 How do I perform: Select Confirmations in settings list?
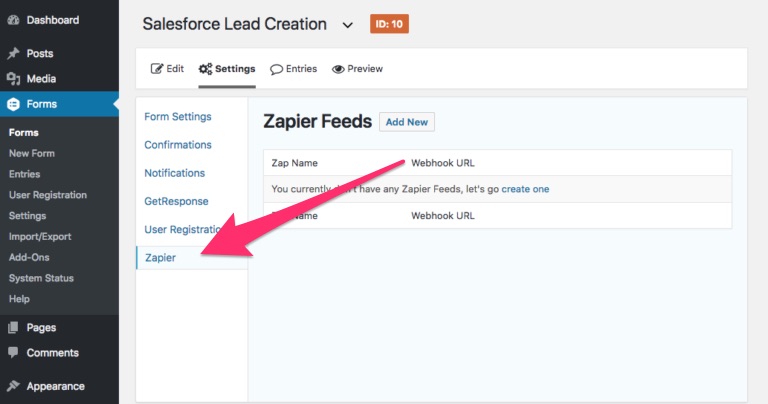pyautogui.click(x=178, y=145)
